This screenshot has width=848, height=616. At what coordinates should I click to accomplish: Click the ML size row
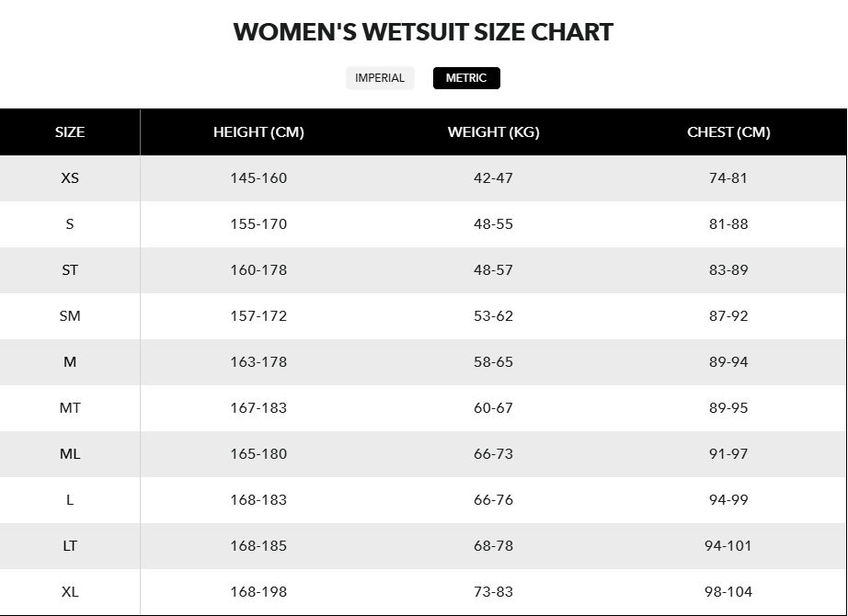click(69, 453)
